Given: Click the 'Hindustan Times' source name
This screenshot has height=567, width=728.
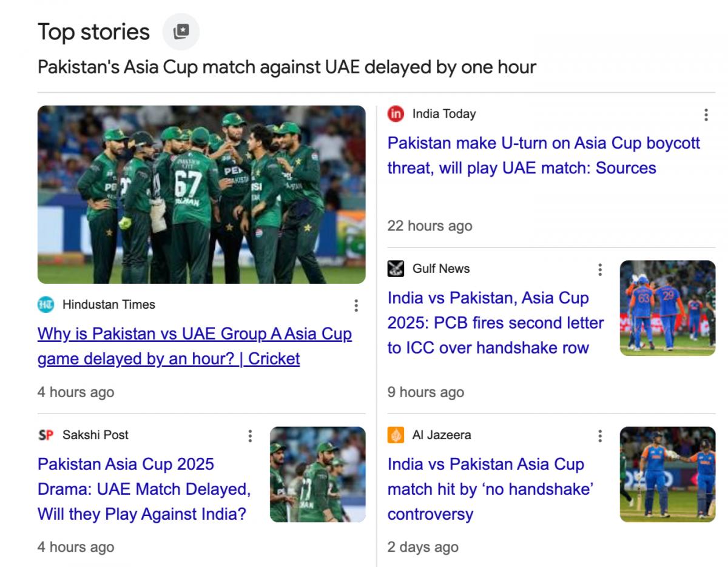Looking at the screenshot, I should [x=109, y=304].
